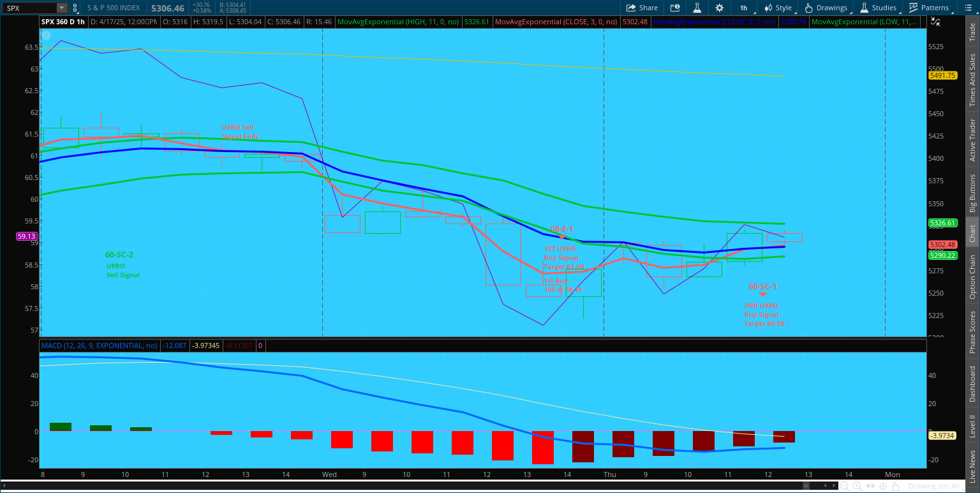Click the Share button
This screenshot has height=493, width=980.
642,8
